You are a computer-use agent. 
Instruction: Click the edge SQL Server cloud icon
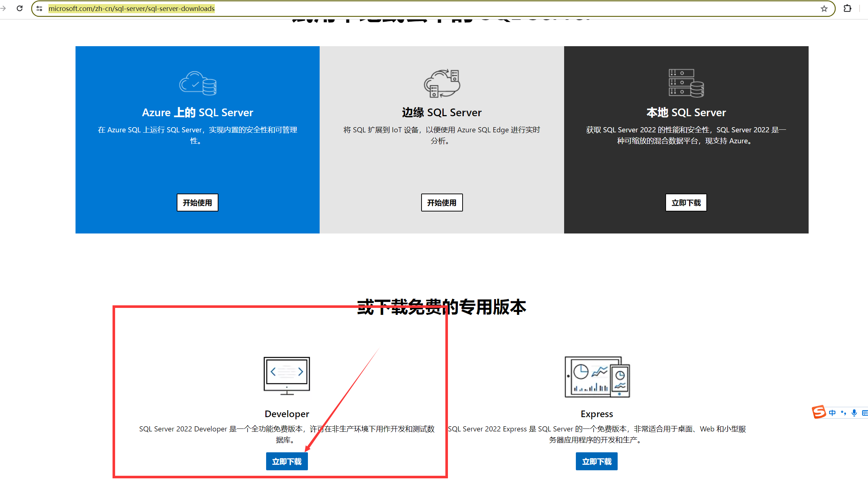coord(442,83)
